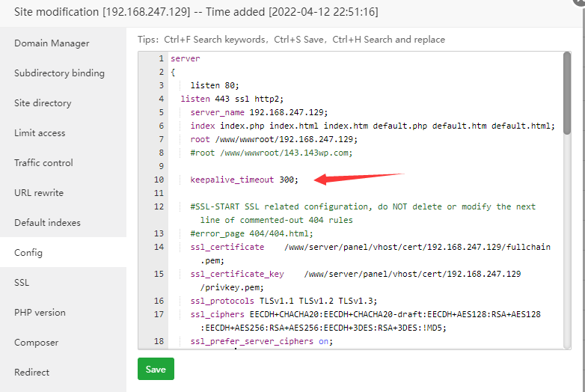
Task: Click the 'root /www/wwwroot/192.168.247.129;' line
Action: [x=274, y=139]
